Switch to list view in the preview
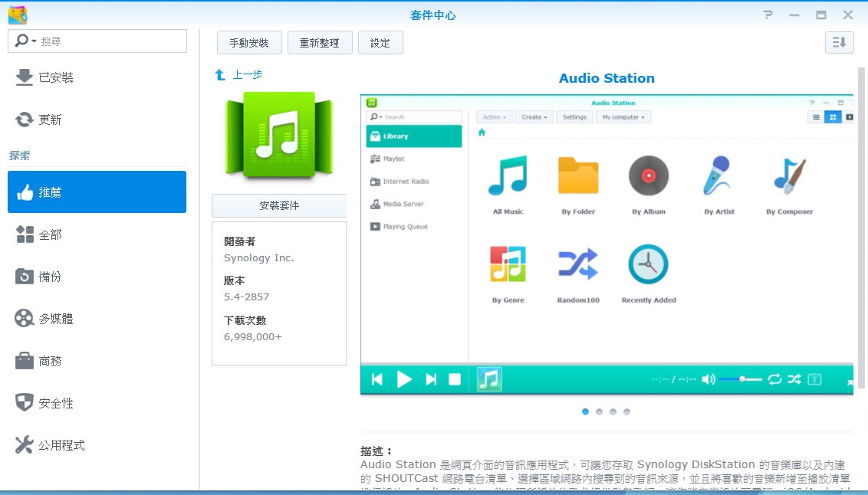The height and width of the screenshot is (495, 868). (x=816, y=117)
